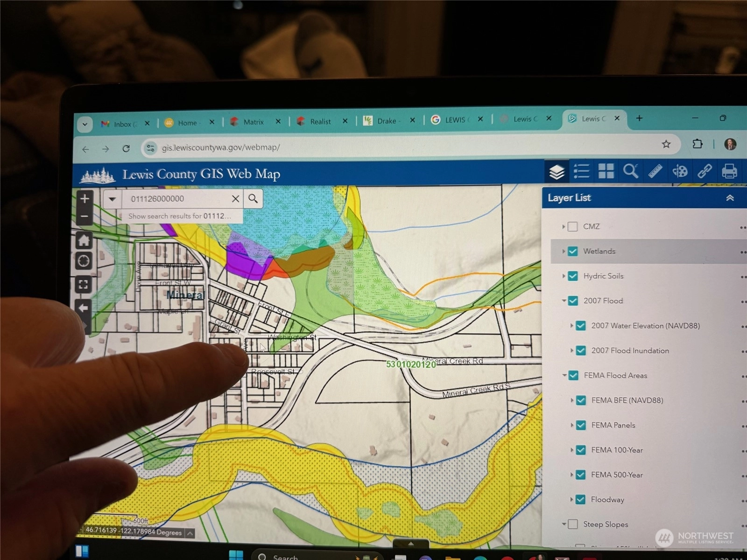The width and height of the screenshot is (747, 560).
Task: Turn off the 2007 Flood layer group
Action: [x=573, y=301]
